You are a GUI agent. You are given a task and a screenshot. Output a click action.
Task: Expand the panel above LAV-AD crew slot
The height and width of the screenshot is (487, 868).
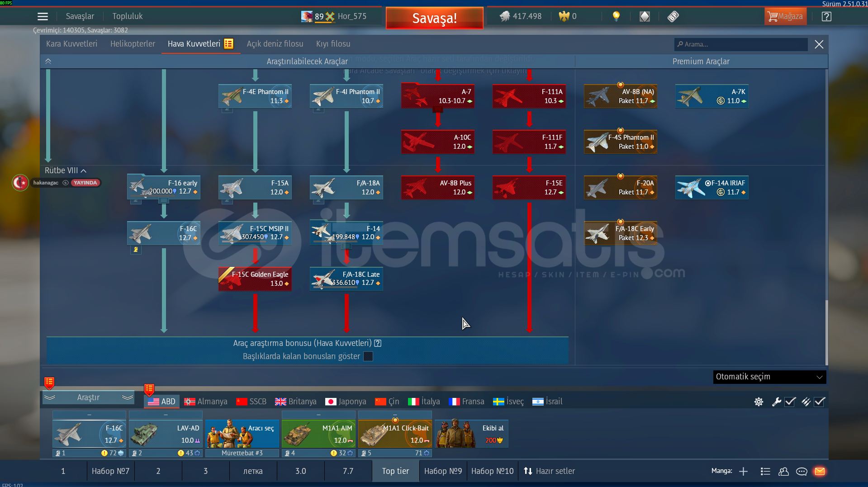pyautogui.click(x=166, y=415)
